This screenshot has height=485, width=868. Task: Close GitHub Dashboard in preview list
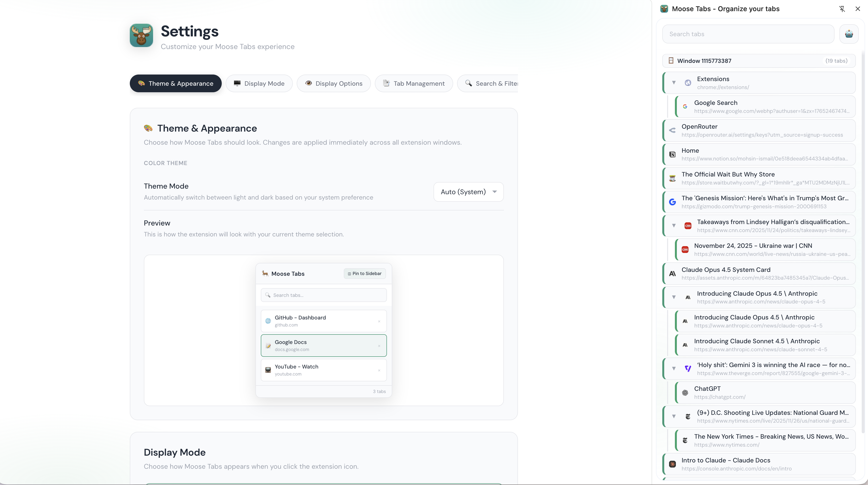click(379, 321)
